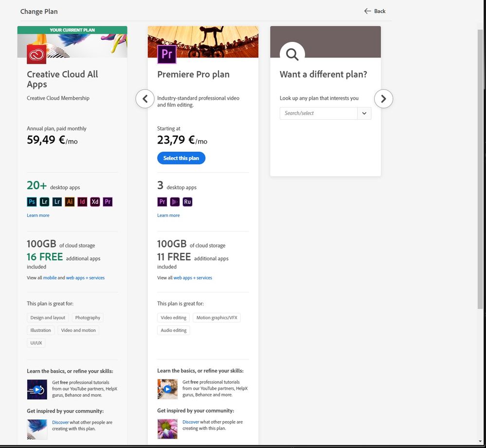This screenshot has width=486, height=448.
Task: Click the Photoshop app icon
Action: (32, 201)
